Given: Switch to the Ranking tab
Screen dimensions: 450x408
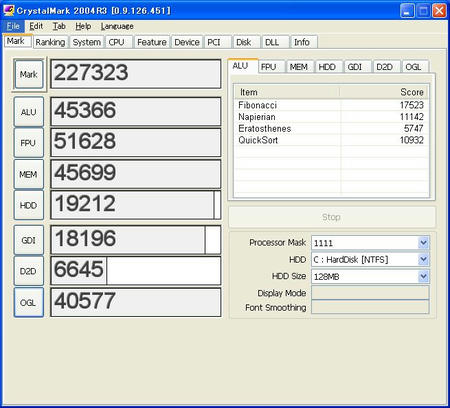Looking at the screenshot, I should pos(50,42).
